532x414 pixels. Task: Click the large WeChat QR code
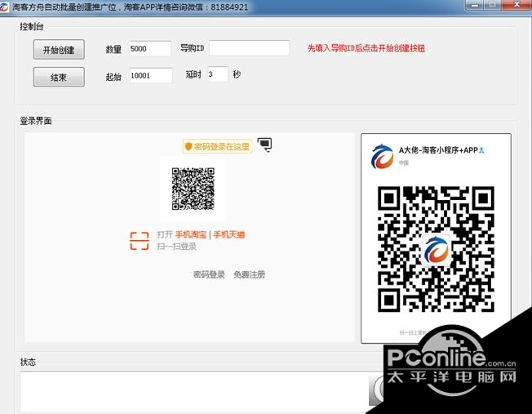436,249
